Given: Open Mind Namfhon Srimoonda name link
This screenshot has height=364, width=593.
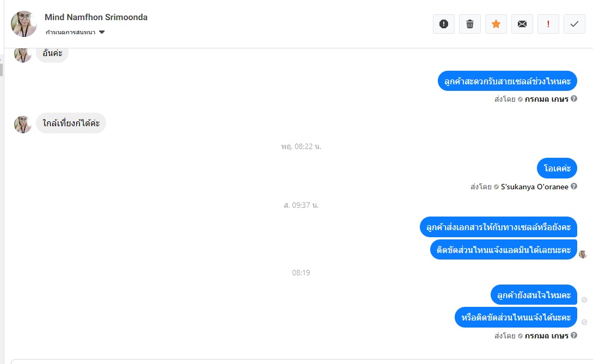Looking at the screenshot, I should (x=96, y=17).
